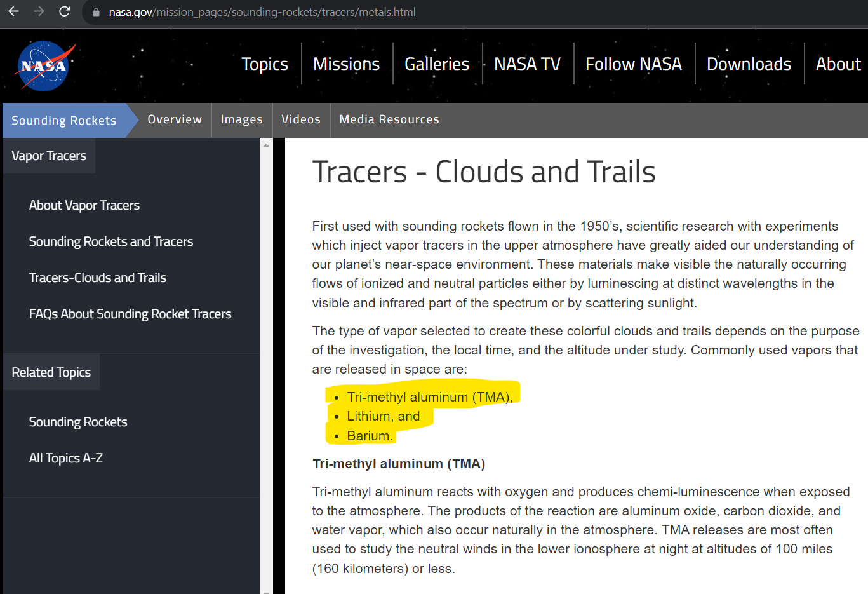The height and width of the screenshot is (594, 868).
Task: Click the Related Topics sidebar heading
Action: 51,372
